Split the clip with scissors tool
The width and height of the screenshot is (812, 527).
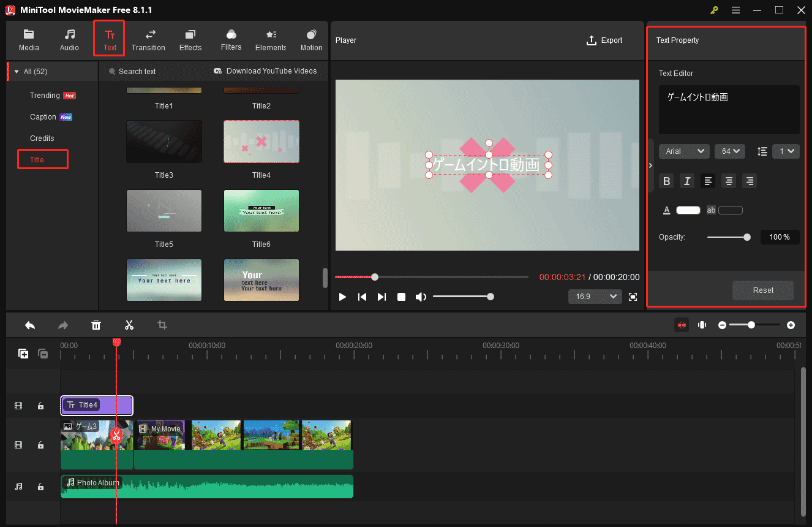point(129,325)
